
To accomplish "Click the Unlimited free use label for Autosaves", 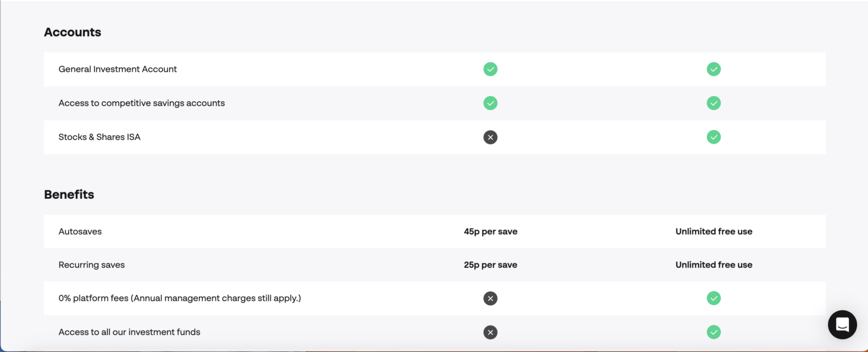I will 714,231.
